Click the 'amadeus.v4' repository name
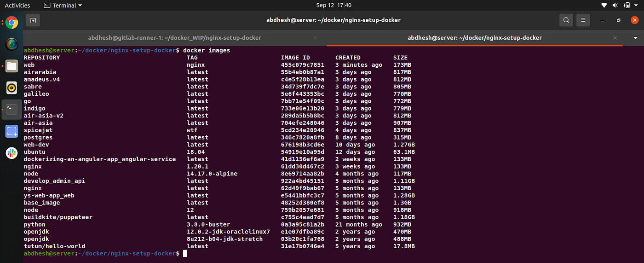The height and width of the screenshot is (263, 644). pos(42,79)
